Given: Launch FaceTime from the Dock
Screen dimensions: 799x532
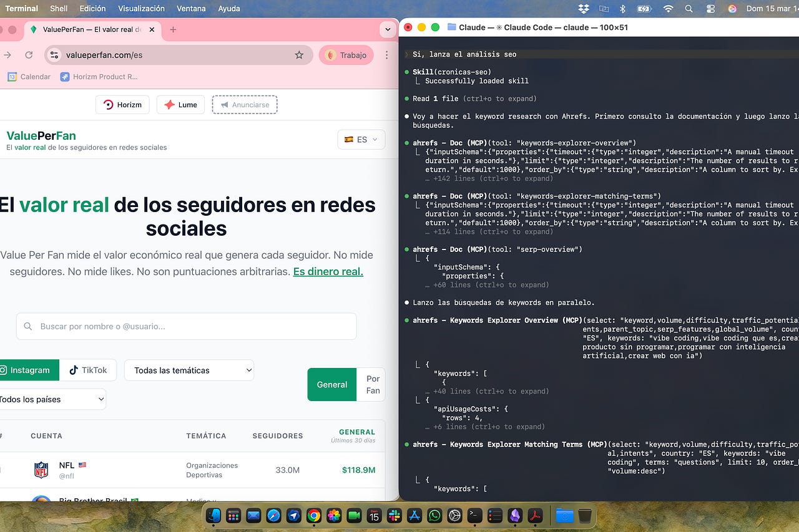Looking at the screenshot, I should click(354, 515).
